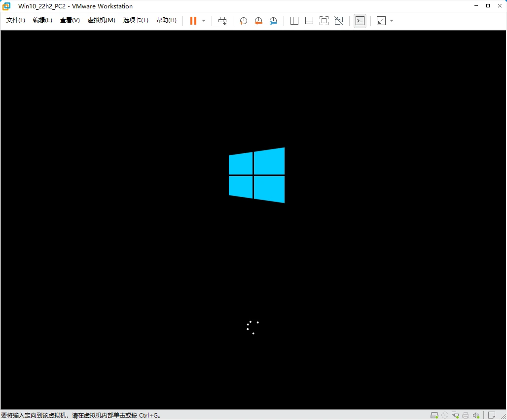Click the window resize grip corner

click(x=503, y=416)
